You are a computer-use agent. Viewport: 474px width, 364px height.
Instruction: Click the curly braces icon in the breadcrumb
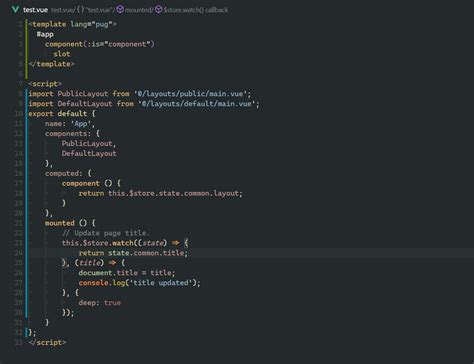[x=80, y=9]
